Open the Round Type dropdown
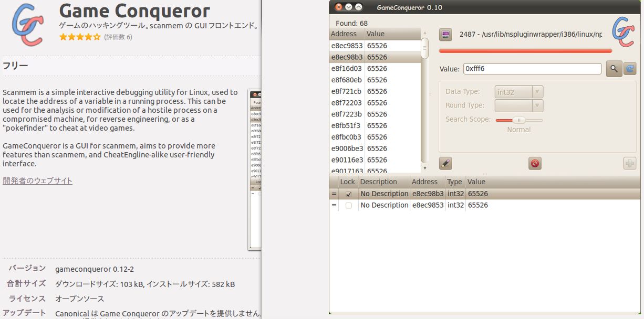This screenshot has height=319, width=644. coord(519,105)
